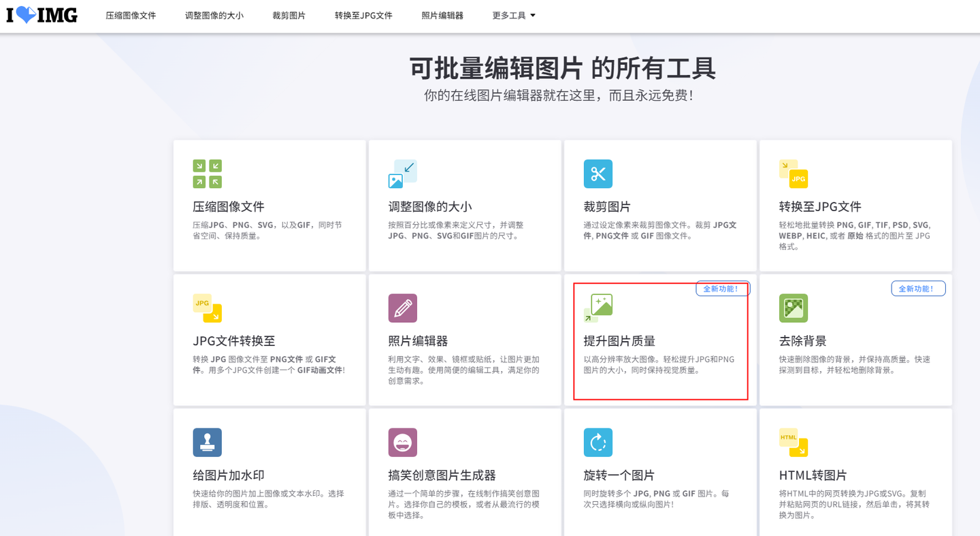Select the JPG convert-from tool icon

[207, 308]
